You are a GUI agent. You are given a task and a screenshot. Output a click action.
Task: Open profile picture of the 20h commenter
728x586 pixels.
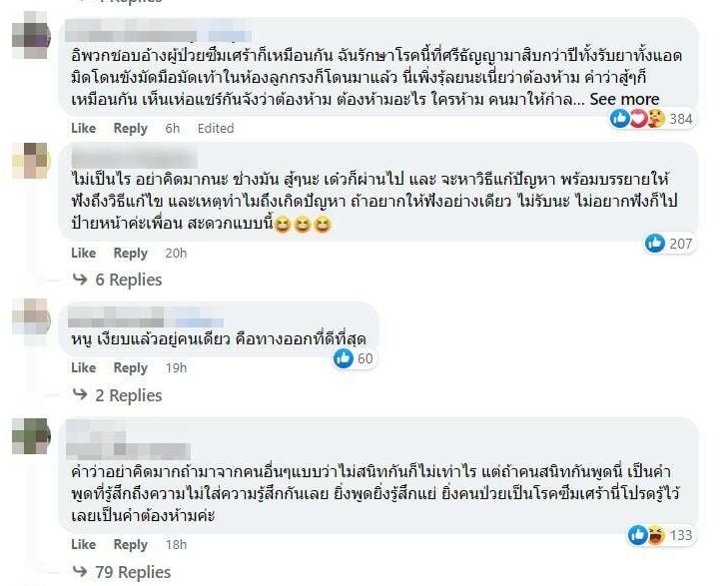31,161
